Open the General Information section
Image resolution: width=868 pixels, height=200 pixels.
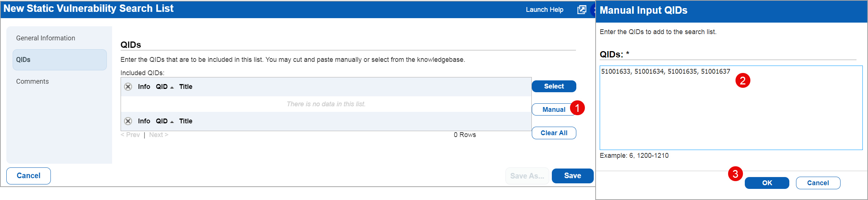point(46,38)
